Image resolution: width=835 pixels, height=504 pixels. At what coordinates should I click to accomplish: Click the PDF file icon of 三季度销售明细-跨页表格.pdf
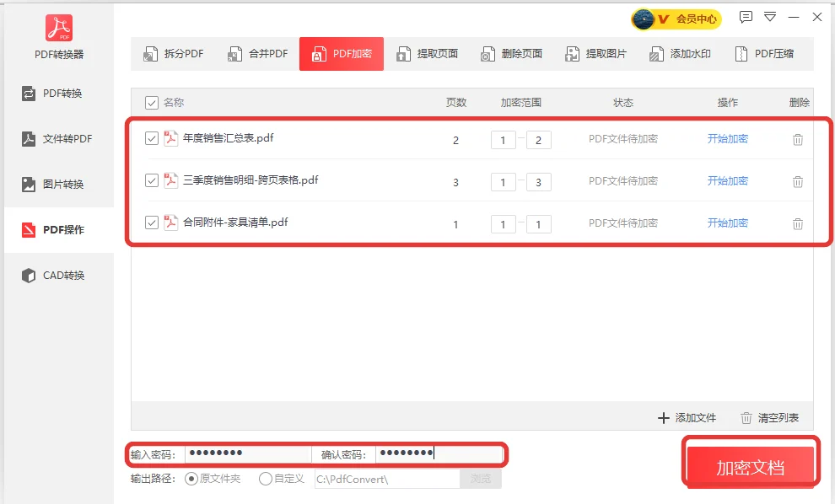(170, 180)
